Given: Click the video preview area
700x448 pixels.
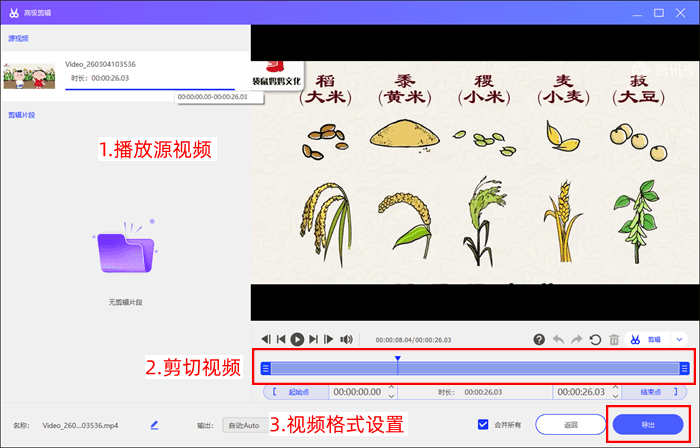Looking at the screenshot, I should 475,173.
